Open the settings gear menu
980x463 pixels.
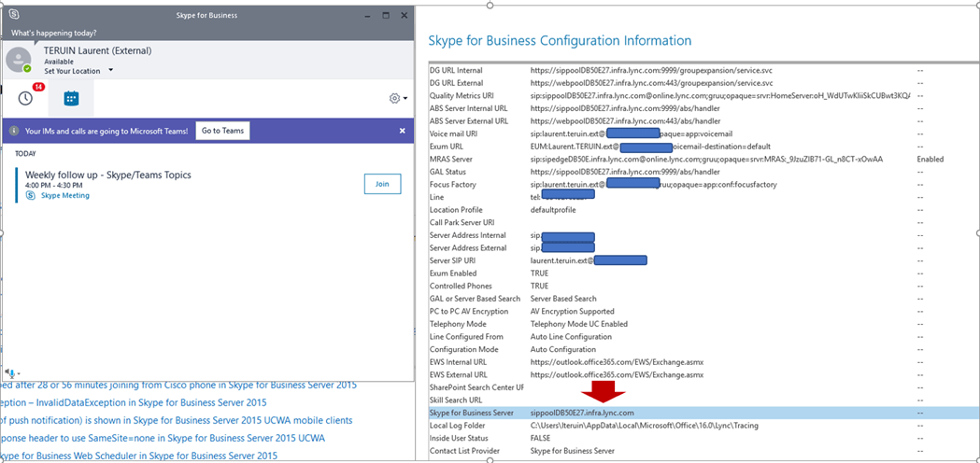coord(395,98)
